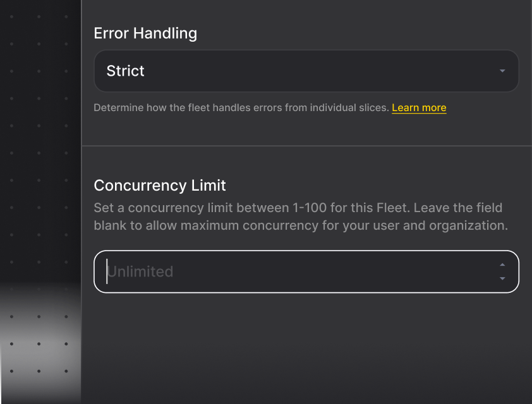
Task: Click the text cursor in concurrency field
Action: click(x=107, y=271)
